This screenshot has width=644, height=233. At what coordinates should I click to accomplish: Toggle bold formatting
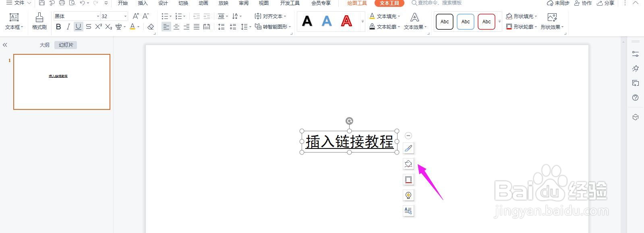coord(58,27)
